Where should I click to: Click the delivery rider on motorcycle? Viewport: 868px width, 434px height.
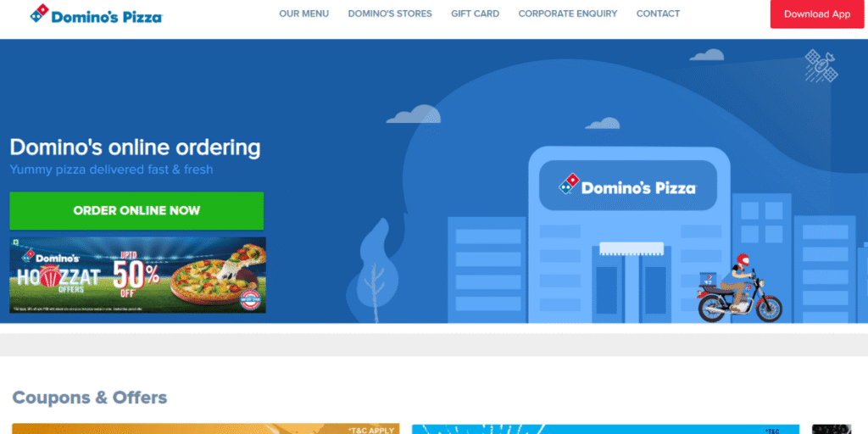(739, 290)
